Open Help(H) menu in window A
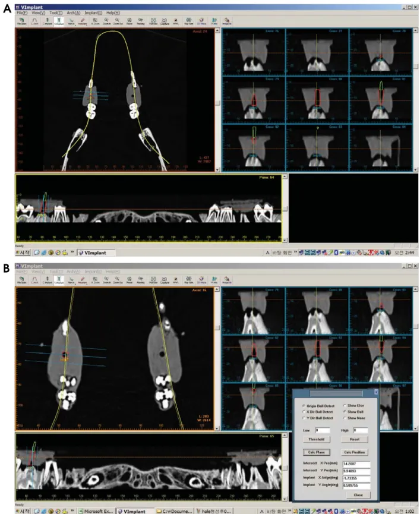This screenshot has width=420, height=514. (x=113, y=13)
